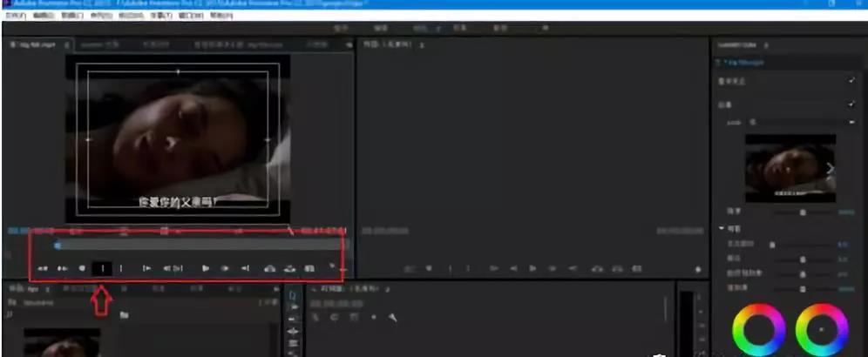Toggle Linked Selection in Timeline panel
Screen dimensions: 868x357
(x=354, y=317)
